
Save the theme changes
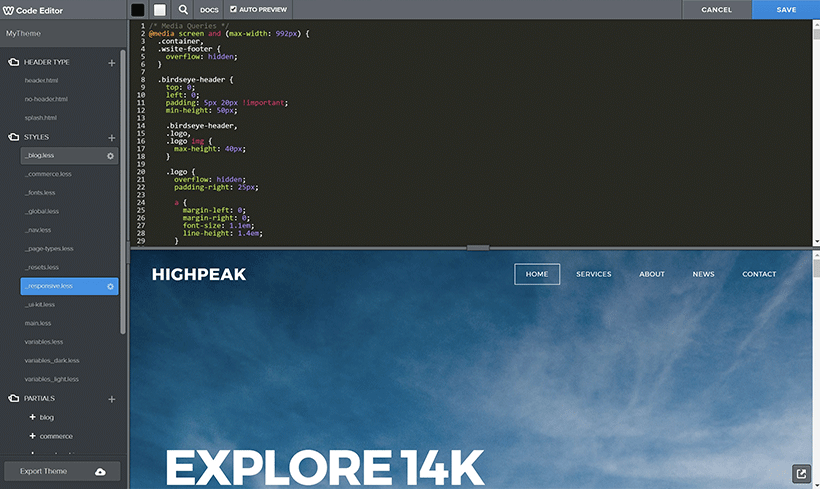tap(786, 9)
